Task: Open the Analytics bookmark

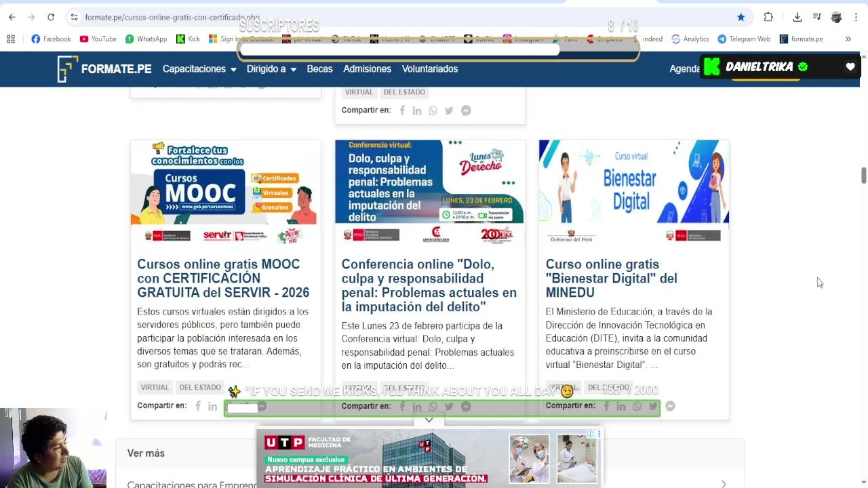Action: [x=690, y=39]
